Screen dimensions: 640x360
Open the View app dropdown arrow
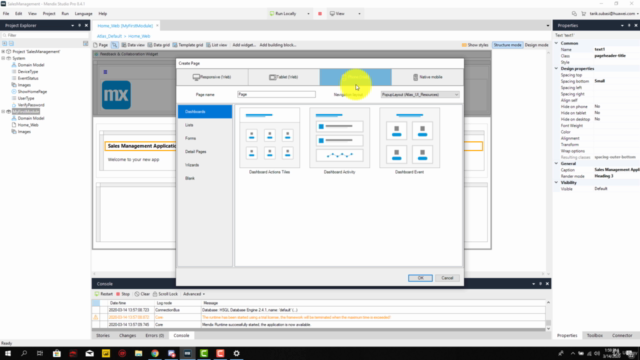[x=359, y=13]
